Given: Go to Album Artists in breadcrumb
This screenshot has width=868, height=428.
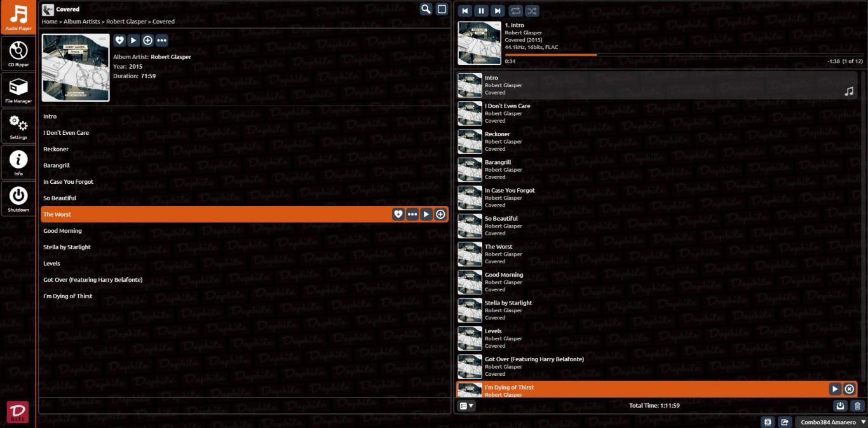Looking at the screenshot, I should tap(81, 22).
